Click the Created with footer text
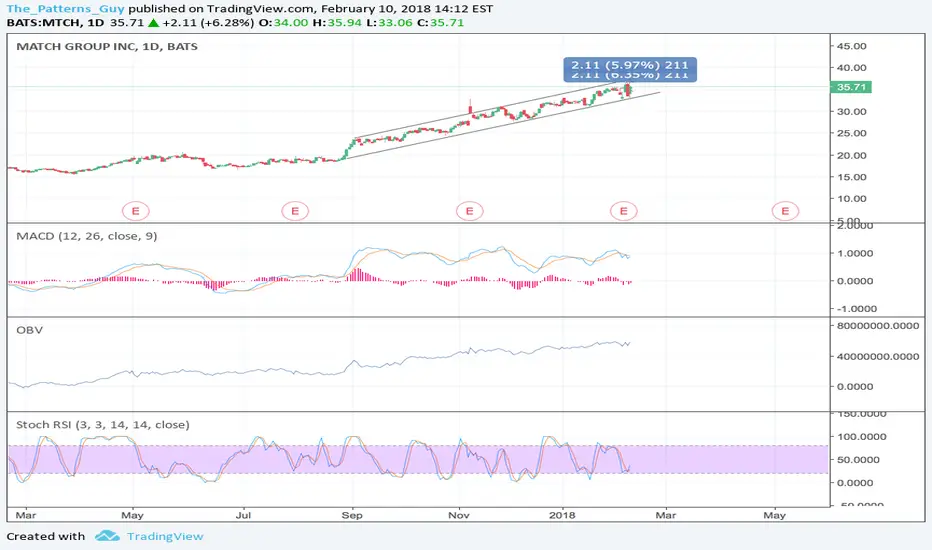The height and width of the screenshot is (550, 932). pyautogui.click(x=46, y=536)
